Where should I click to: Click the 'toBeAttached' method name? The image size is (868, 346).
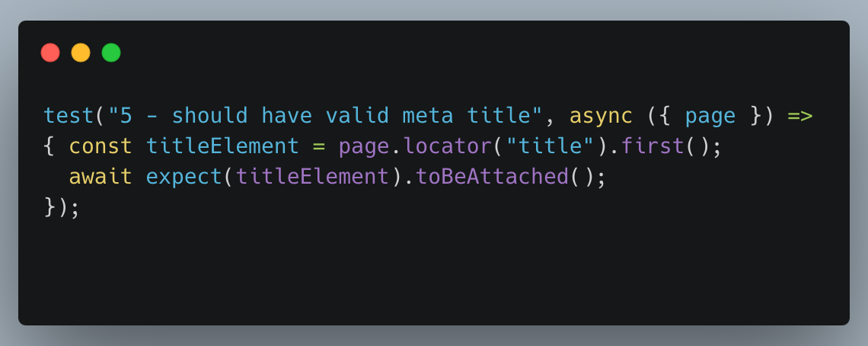tap(492, 177)
